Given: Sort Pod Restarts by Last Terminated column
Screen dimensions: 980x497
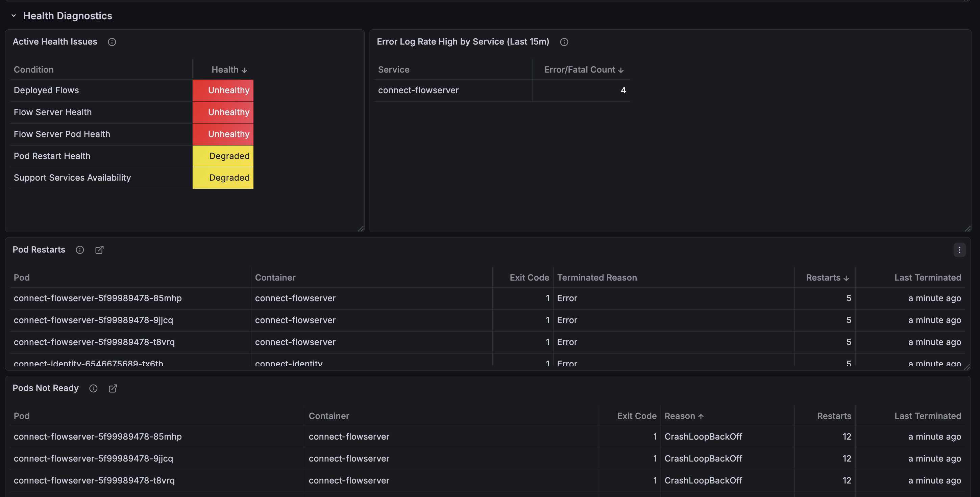Looking at the screenshot, I should coord(928,278).
